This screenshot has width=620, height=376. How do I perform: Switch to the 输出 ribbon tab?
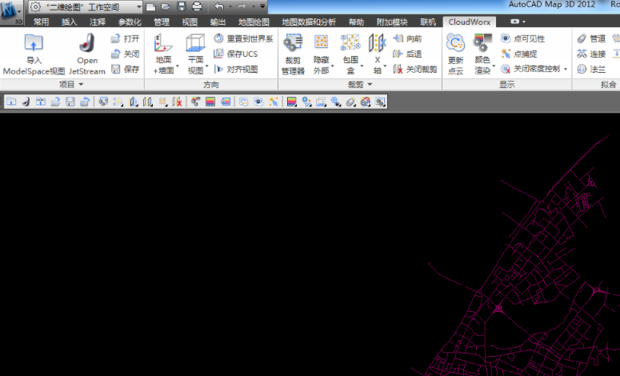click(218, 22)
